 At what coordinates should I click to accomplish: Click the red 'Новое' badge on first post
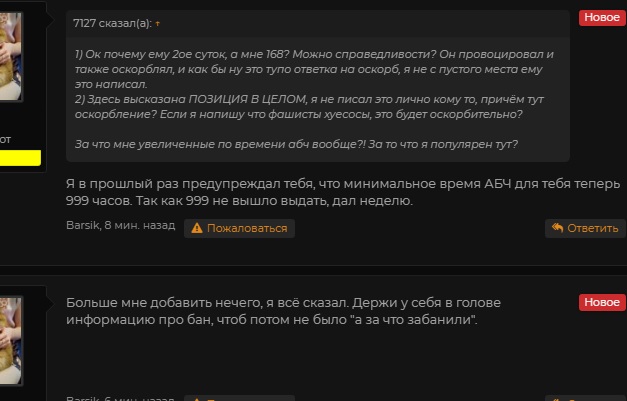tap(601, 17)
